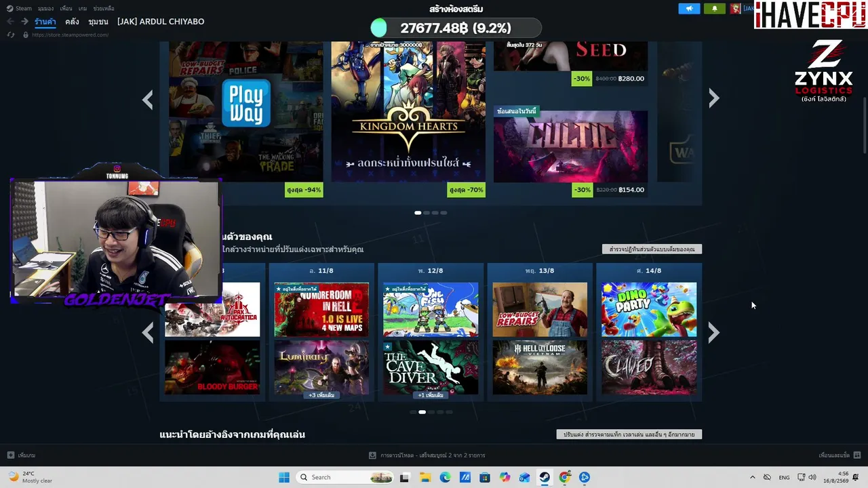Viewport: 868px width, 488px height.
Task: Open the เกม (Games) menu
Action: coord(83,9)
